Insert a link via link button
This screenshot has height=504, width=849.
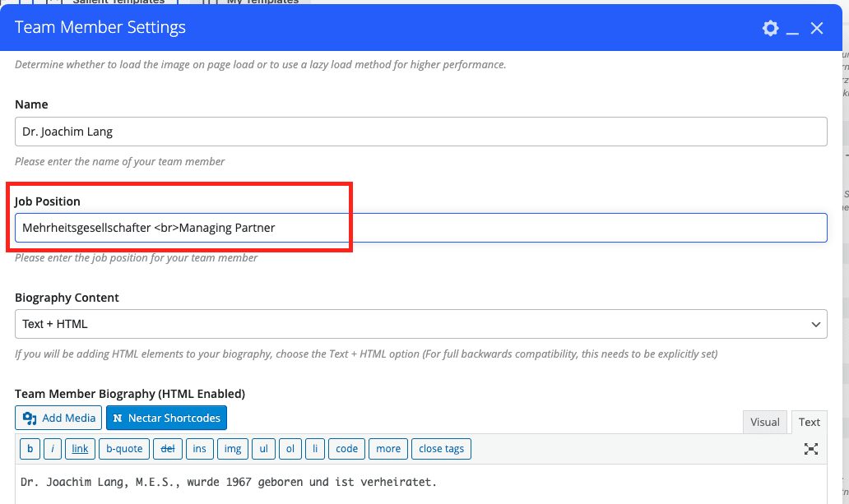tap(80, 449)
